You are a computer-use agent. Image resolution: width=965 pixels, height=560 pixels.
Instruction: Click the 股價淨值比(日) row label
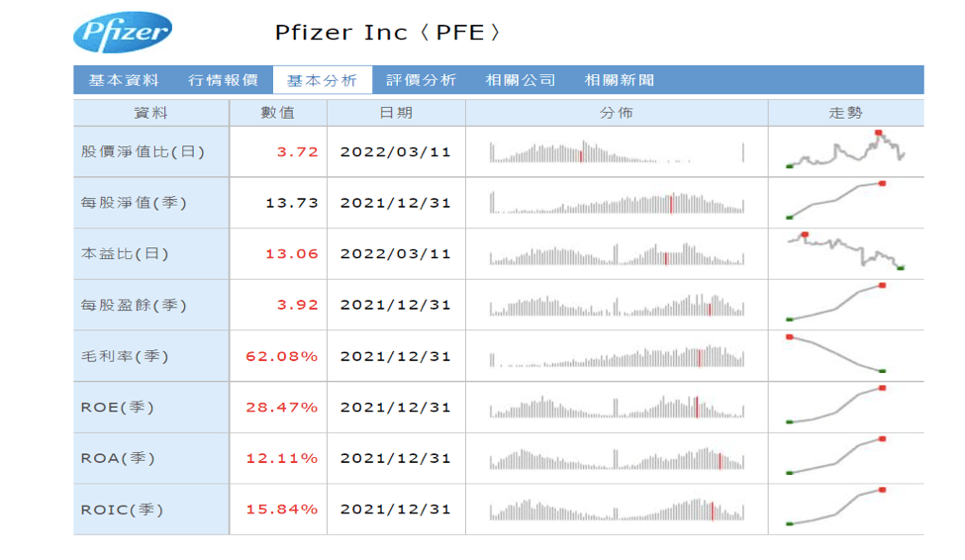(x=143, y=152)
